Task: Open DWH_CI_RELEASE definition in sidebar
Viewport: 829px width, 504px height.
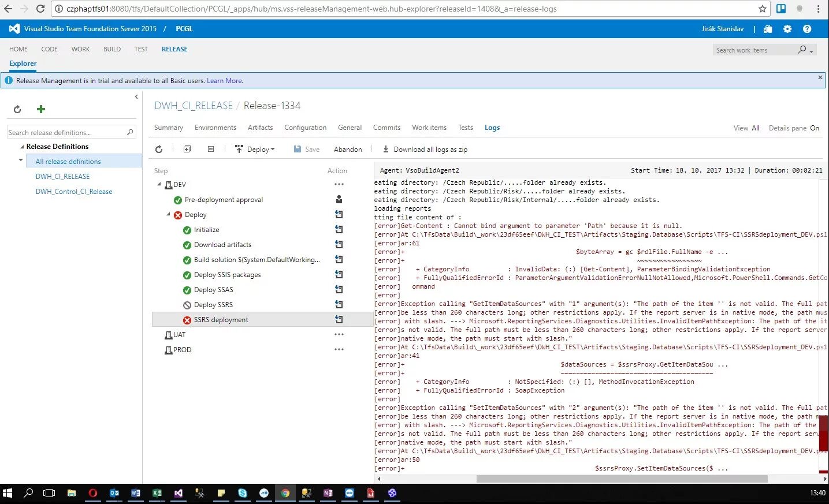Action: [62, 177]
